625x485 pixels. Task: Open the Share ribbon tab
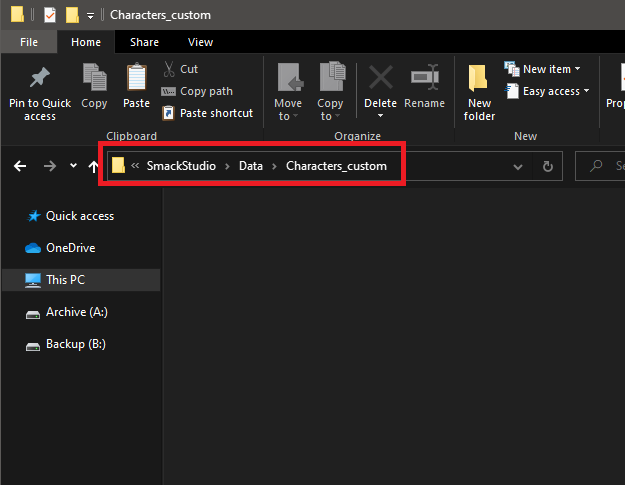pos(144,42)
